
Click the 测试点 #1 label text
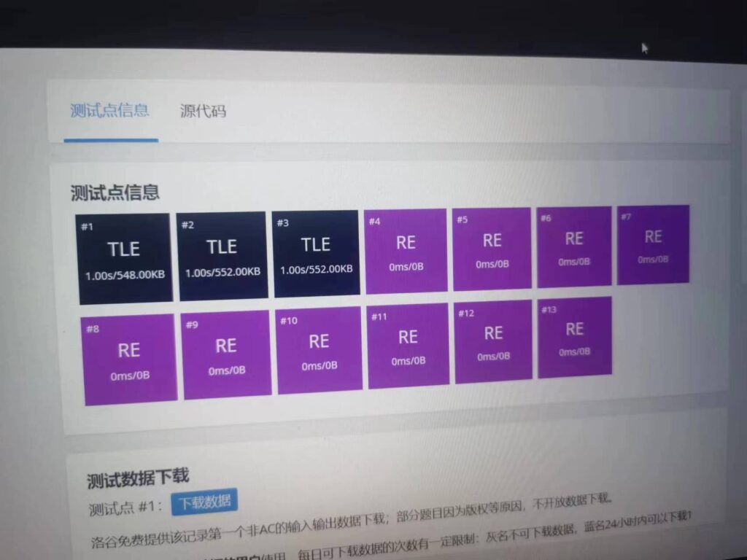click(x=125, y=507)
